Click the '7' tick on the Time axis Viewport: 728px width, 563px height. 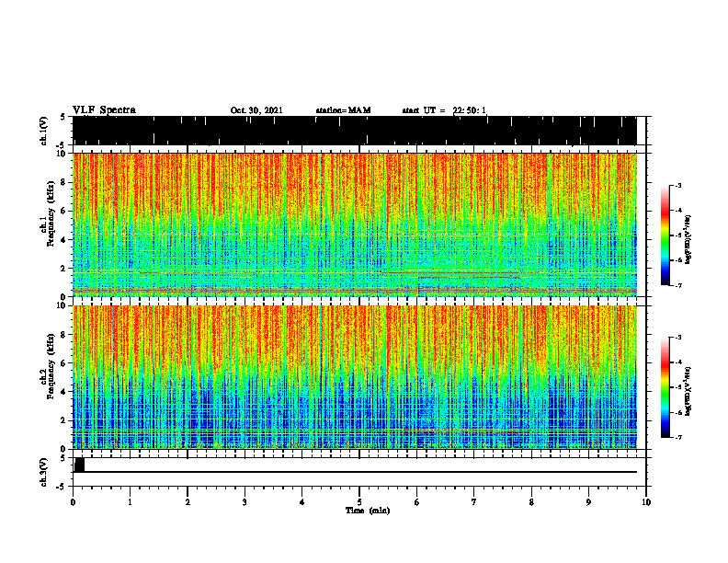pos(474,502)
